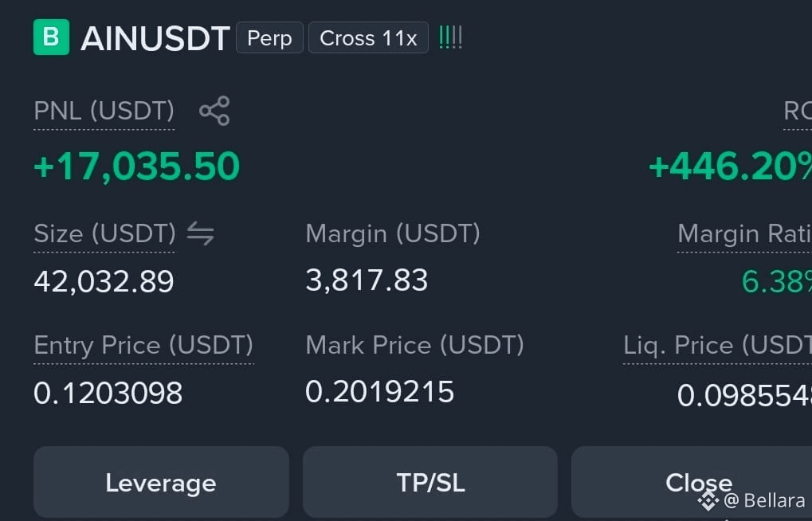Click the Liq. Price label
Image resolution: width=812 pixels, height=521 pixels.
(x=717, y=346)
